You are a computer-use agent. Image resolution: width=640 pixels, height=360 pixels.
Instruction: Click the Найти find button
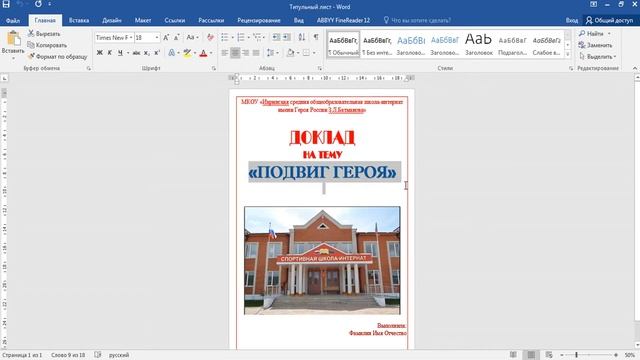pos(594,33)
